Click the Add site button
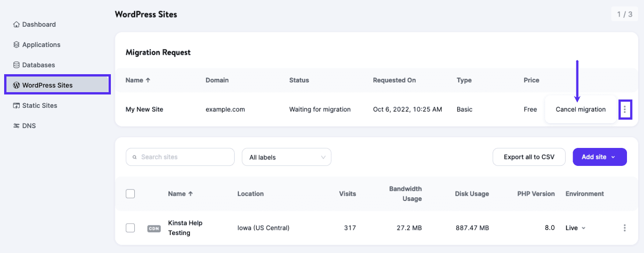Viewport: 644px width, 253px height. [x=599, y=157]
